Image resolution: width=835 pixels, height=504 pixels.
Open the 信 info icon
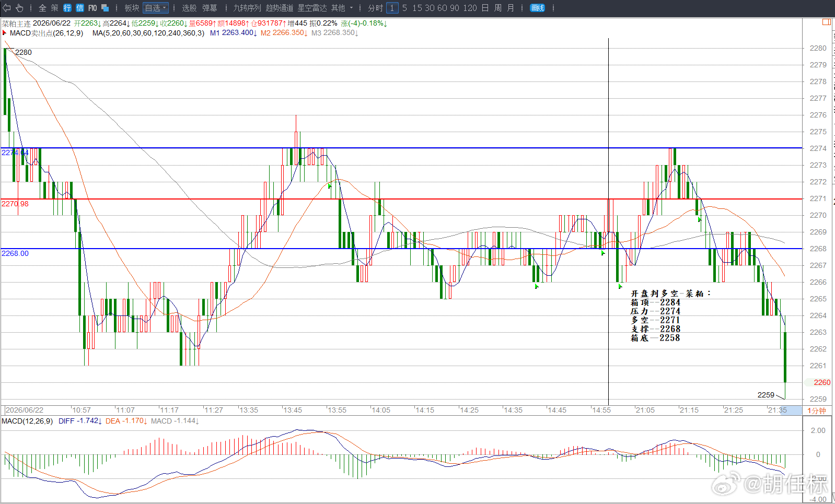[80, 8]
